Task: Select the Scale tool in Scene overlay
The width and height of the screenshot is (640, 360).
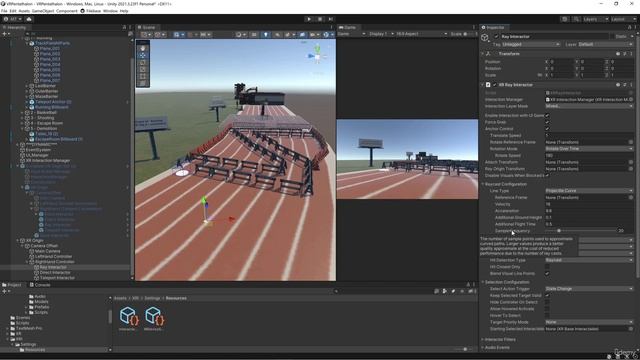Action: [142, 69]
